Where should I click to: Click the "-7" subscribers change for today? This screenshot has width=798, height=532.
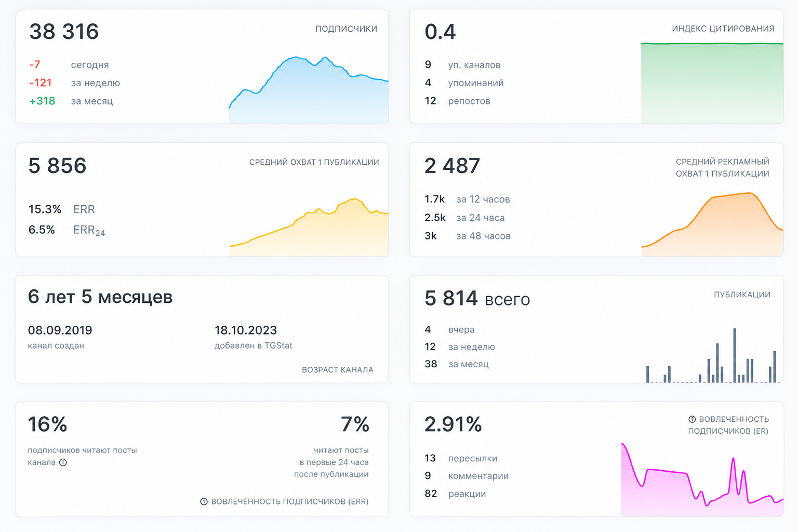[x=35, y=64]
